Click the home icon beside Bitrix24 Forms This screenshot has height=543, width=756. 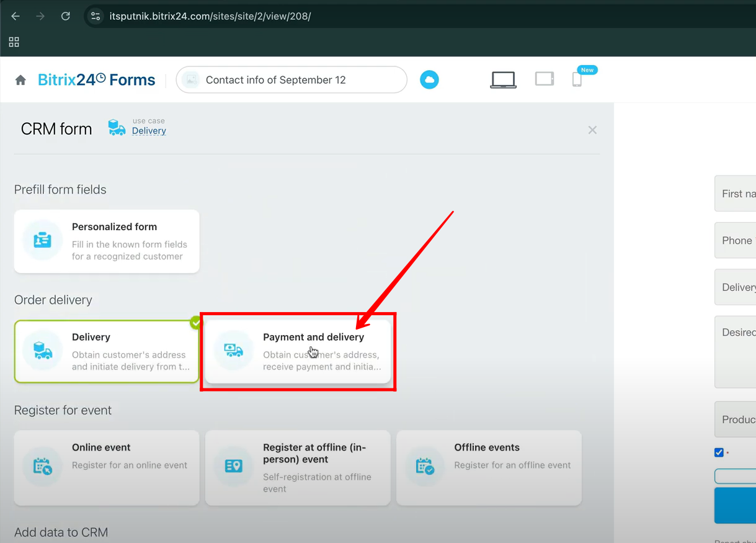pos(20,80)
